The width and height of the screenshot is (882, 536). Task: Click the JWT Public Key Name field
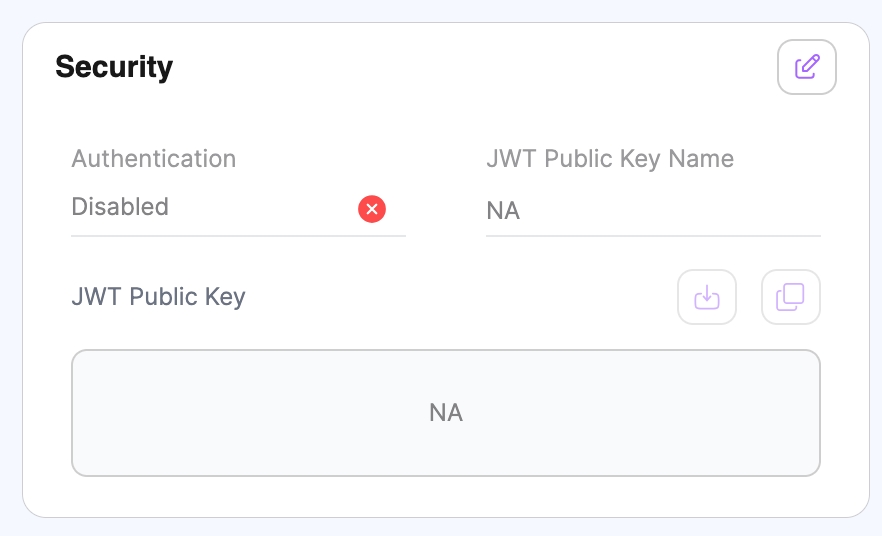653,212
